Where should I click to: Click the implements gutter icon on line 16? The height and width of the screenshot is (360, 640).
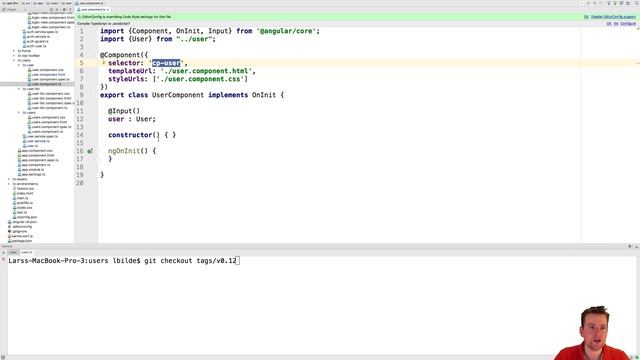(90, 151)
